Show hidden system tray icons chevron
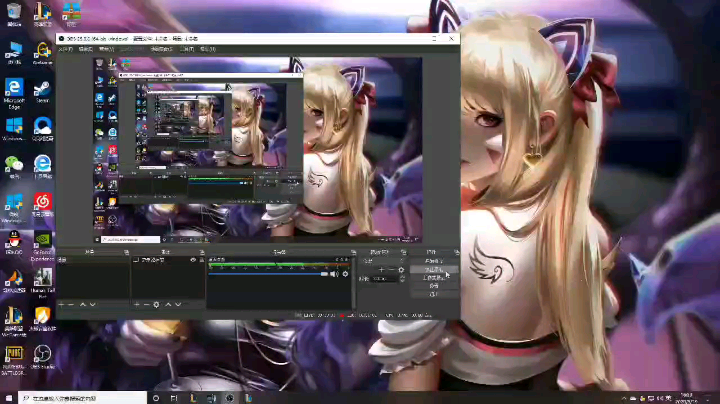This screenshot has width=720, height=404. coord(624,398)
